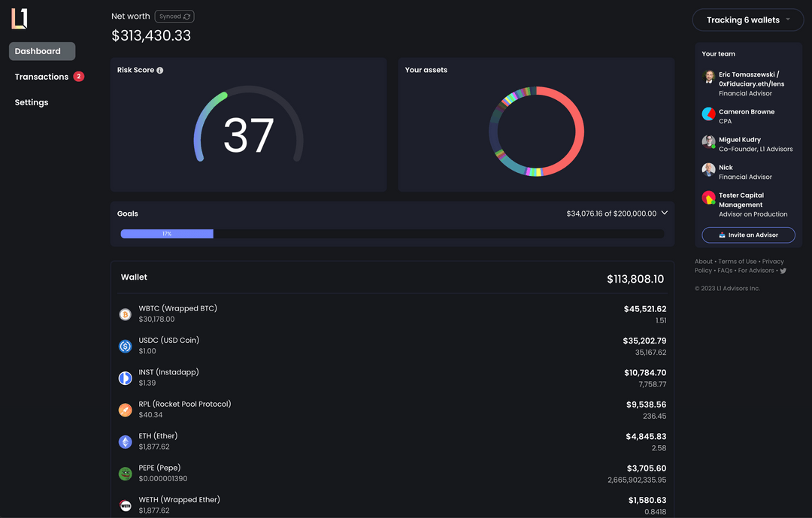Click the PEPE value $3,705.60
The height and width of the screenshot is (518, 812).
[647, 468]
